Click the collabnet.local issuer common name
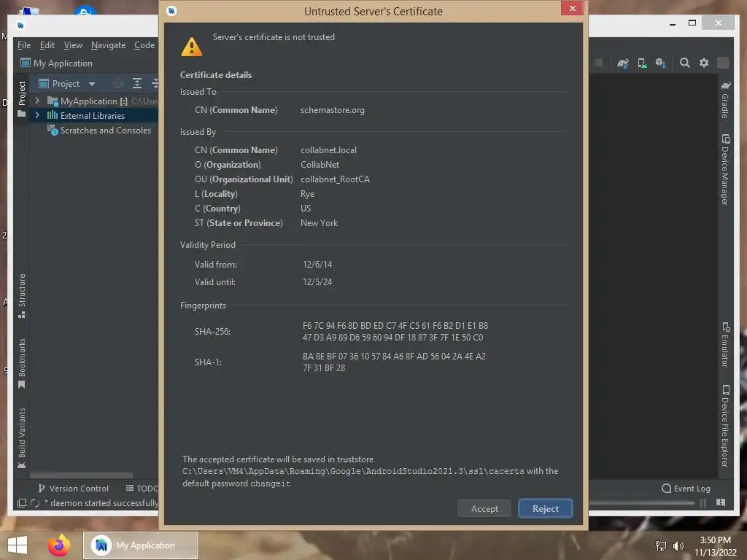The image size is (747, 560). coord(328,150)
